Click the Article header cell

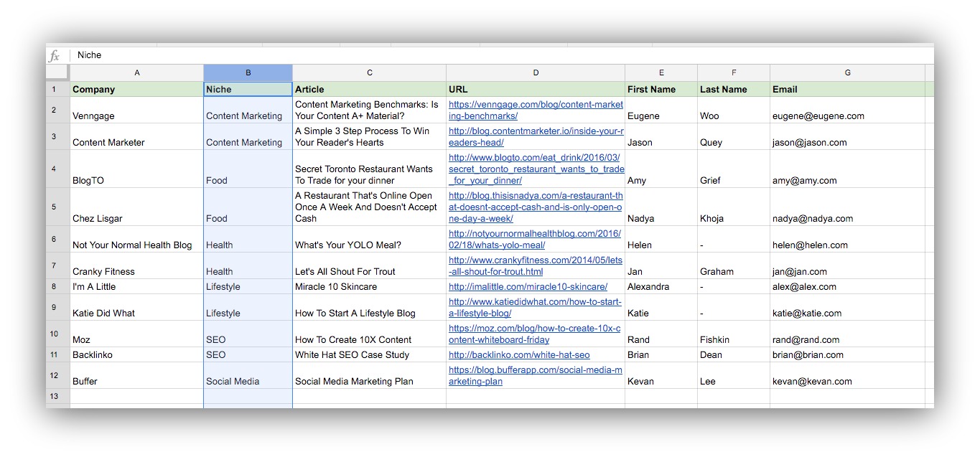pyautogui.click(x=370, y=90)
